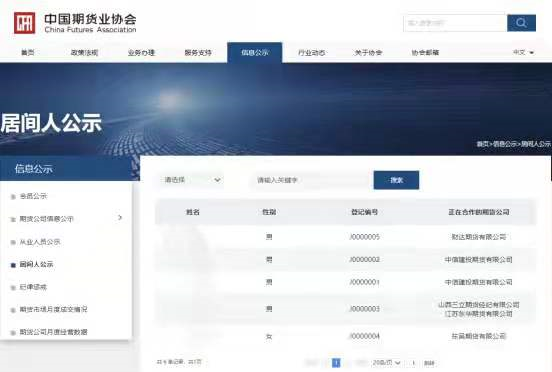Click 中信建投期货有限公司 in J0000001 row
The image size is (552, 372).
point(479,282)
